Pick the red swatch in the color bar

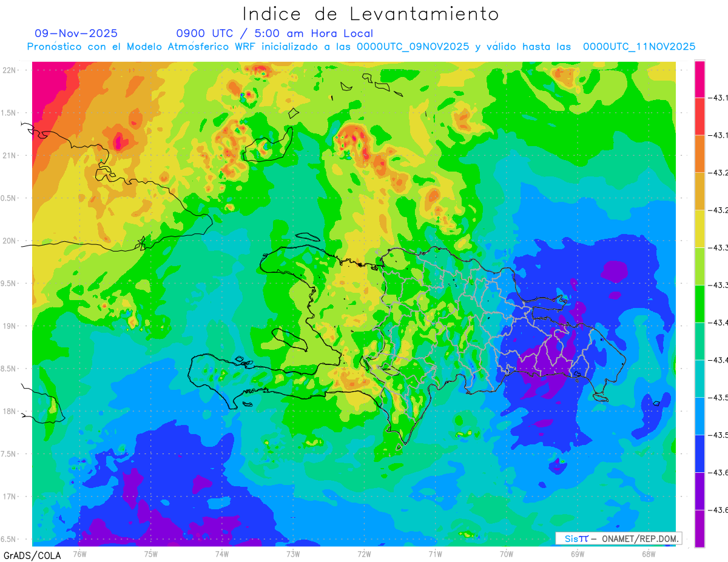[x=699, y=117]
